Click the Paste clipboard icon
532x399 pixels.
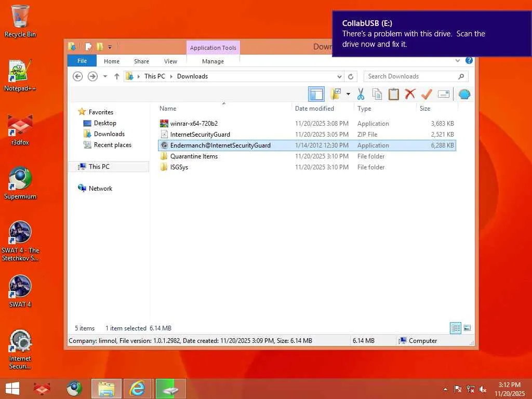click(394, 94)
